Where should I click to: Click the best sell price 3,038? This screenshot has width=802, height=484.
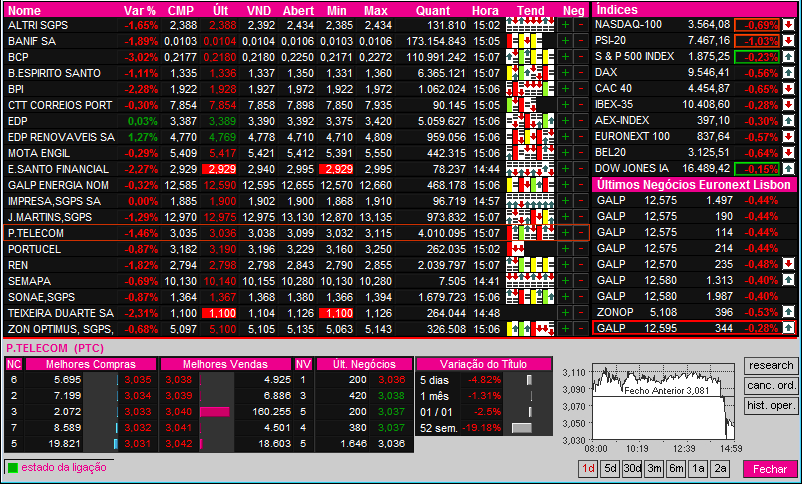tap(179, 380)
